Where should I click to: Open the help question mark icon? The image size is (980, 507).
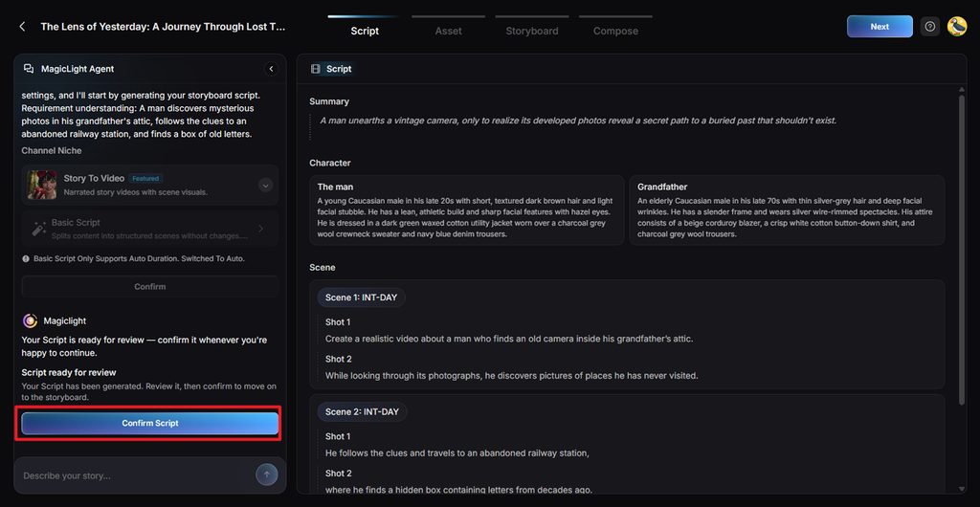tap(930, 27)
